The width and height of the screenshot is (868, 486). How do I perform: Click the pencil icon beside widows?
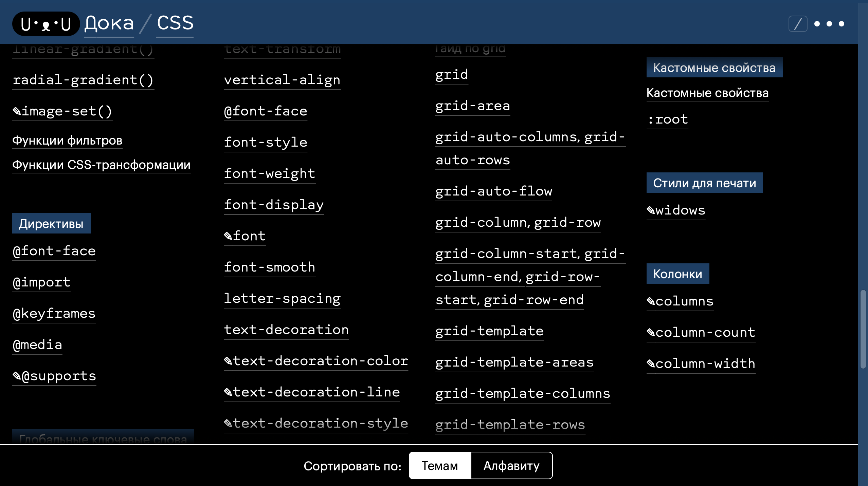(x=651, y=210)
